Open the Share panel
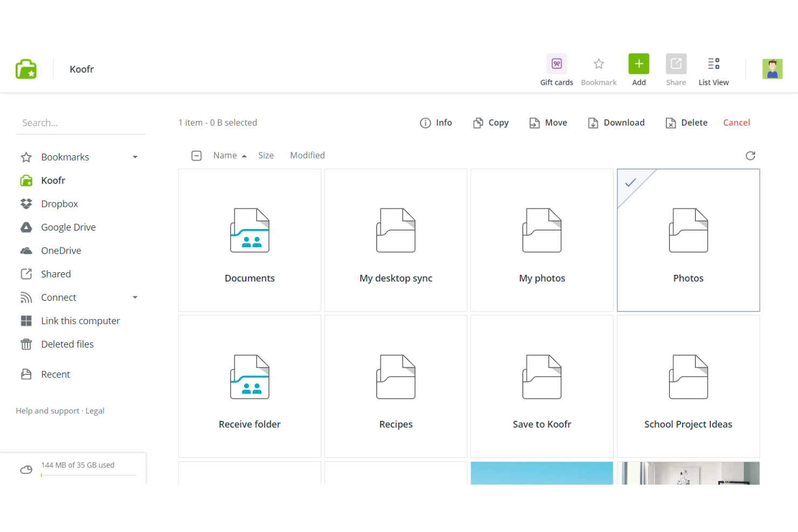The image size is (798, 532). click(676, 63)
